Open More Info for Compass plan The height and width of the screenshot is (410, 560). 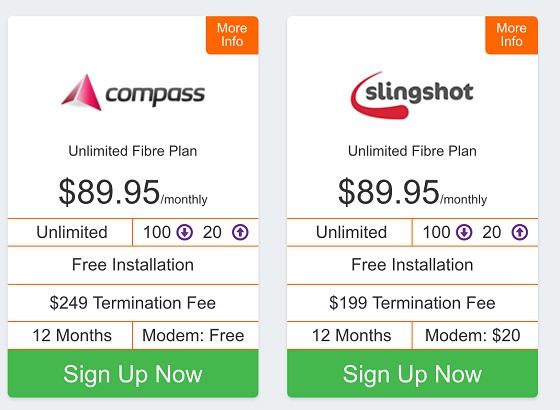pos(232,35)
